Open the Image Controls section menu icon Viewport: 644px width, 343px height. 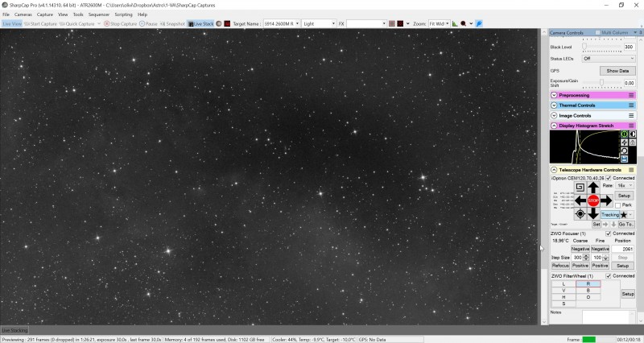pyautogui.click(x=631, y=116)
